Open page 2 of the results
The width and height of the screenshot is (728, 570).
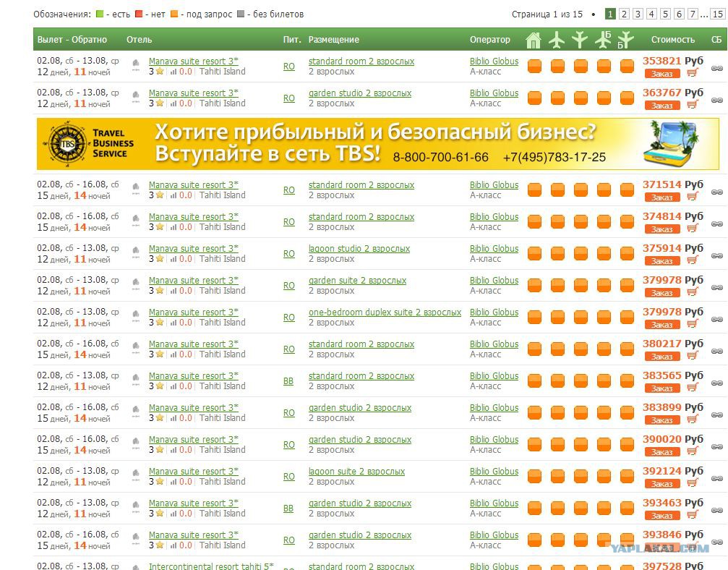coord(624,14)
